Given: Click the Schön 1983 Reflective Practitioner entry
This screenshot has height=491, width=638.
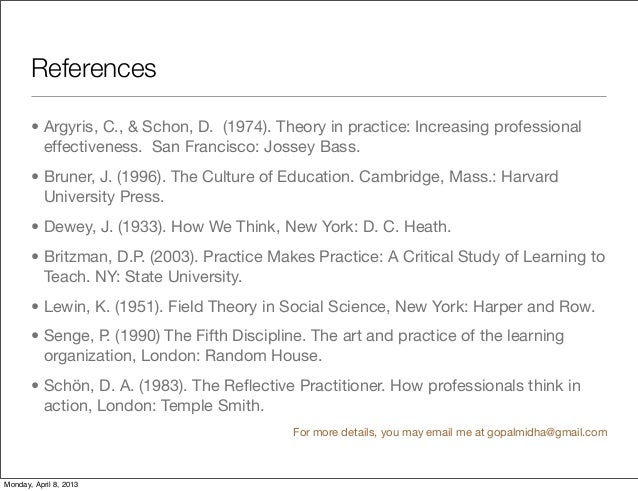Looking at the screenshot, I should point(310,386).
